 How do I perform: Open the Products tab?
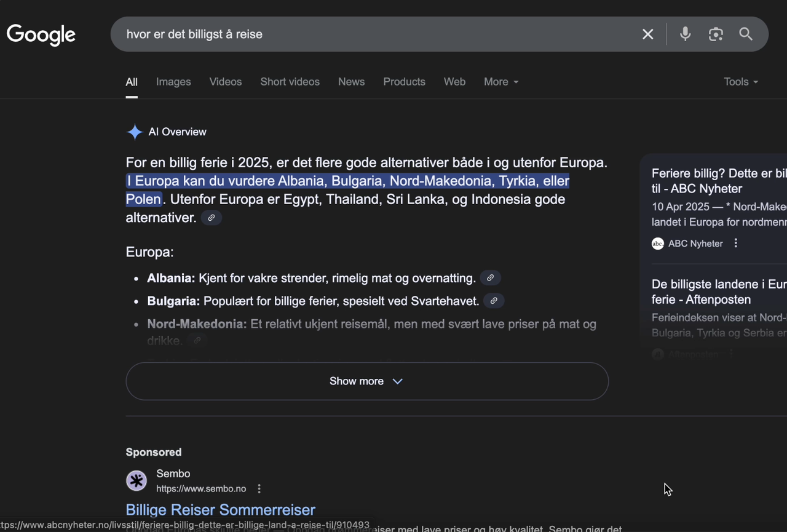click(x=404, y=82)
